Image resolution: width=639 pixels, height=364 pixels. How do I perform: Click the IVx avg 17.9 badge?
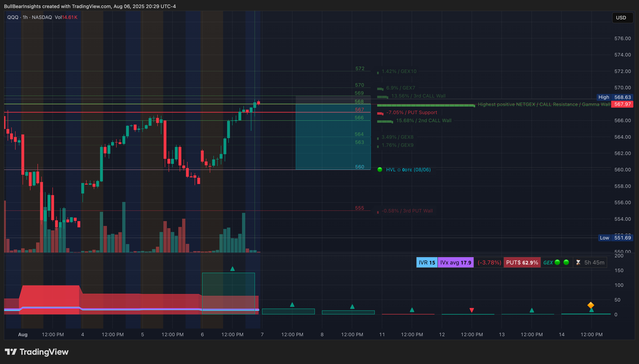pyautogui.click(x=456, y=262)
